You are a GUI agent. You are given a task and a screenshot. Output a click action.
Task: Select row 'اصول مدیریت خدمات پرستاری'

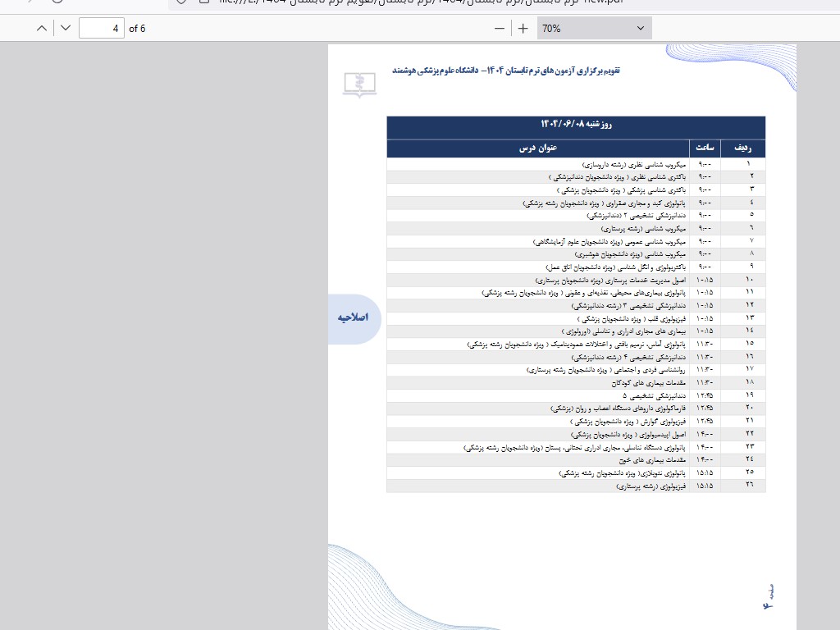pos(576,280)
